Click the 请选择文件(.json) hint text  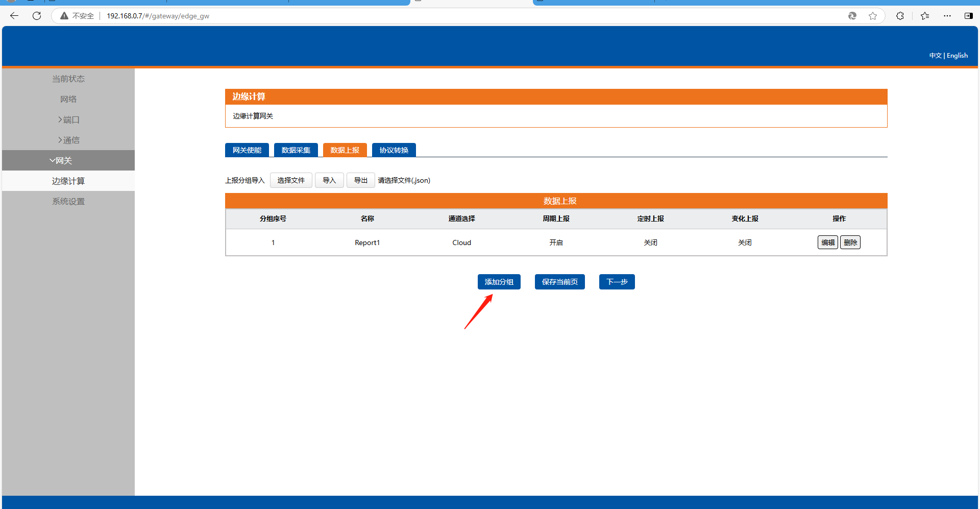404,180
